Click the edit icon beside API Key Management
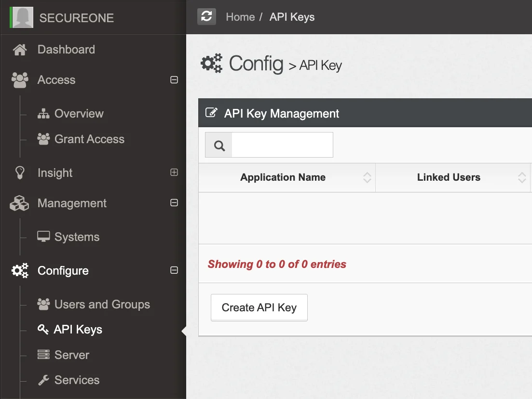 pos(211,113)
